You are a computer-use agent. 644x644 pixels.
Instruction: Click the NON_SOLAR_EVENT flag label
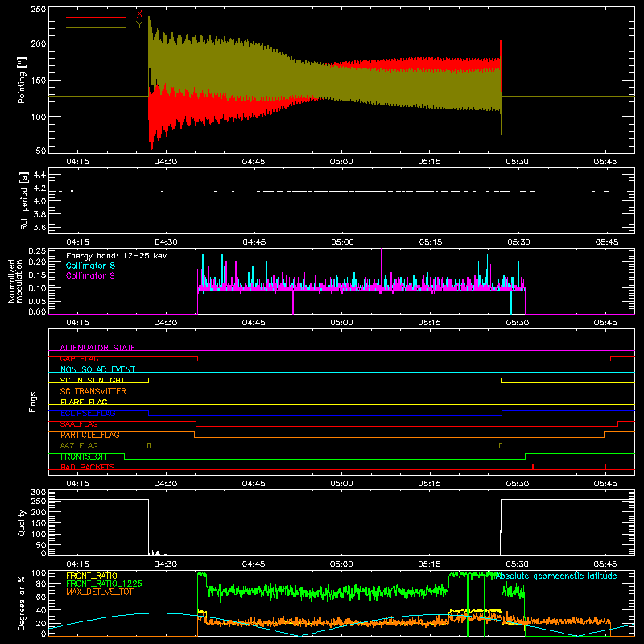[97, 369]
